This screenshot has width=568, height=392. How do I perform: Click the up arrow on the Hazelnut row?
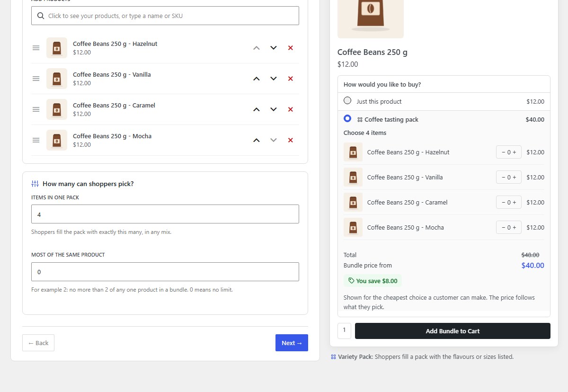[x=257, y=48]
